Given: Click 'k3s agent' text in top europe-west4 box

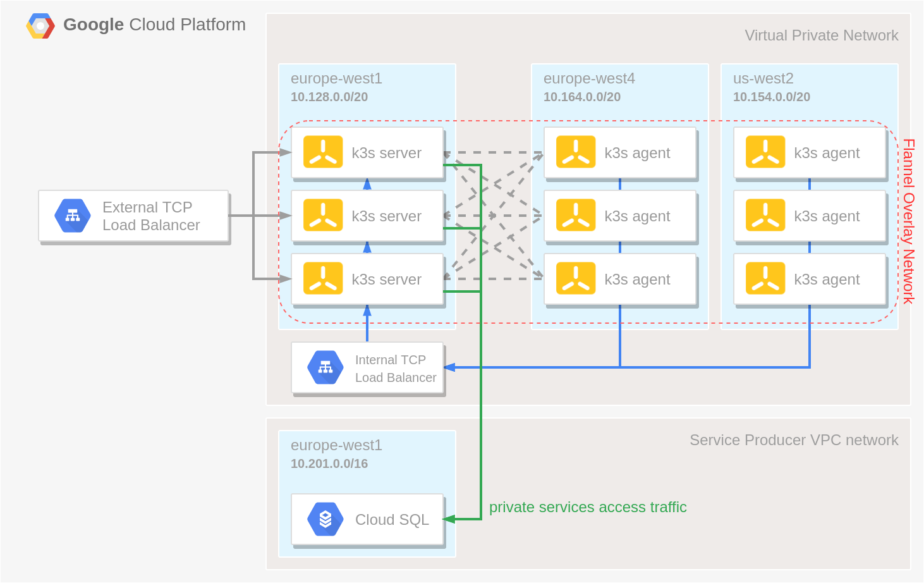Looking at the screenshot, I should pos(637,153).
